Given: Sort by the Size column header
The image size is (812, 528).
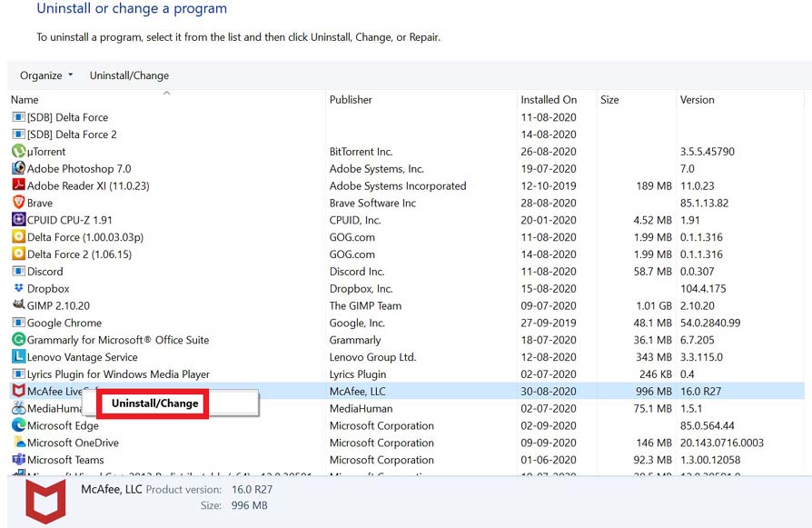Looking at the screenshot, I should (609, 99).
